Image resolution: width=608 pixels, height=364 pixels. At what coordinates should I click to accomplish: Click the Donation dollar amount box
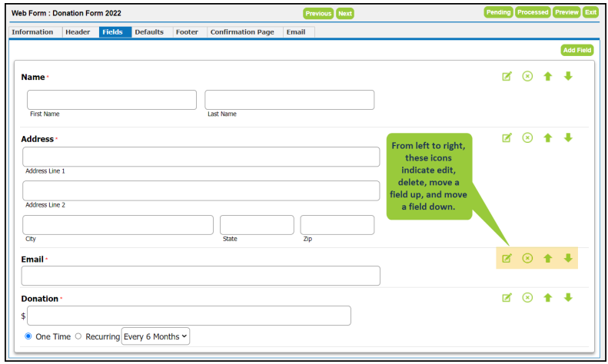coord(189,316)
